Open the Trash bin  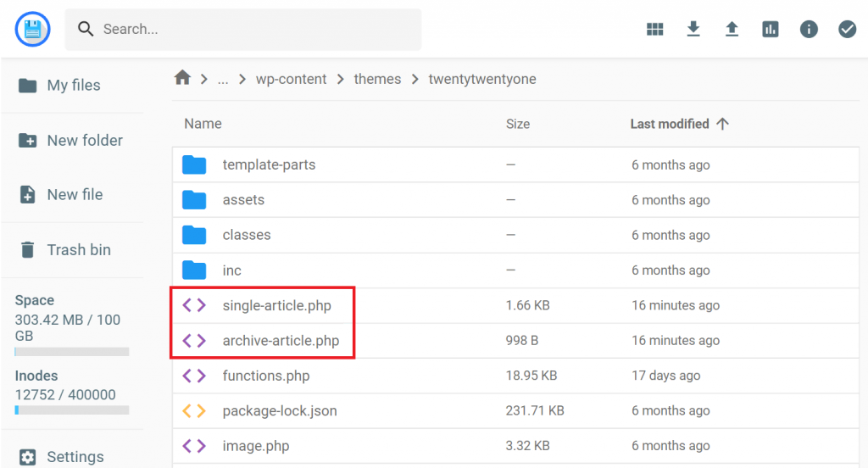[x=78, y=250]
